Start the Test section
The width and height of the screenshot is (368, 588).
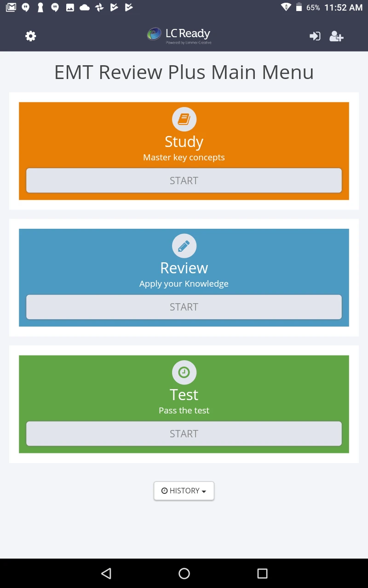(184, 434)
